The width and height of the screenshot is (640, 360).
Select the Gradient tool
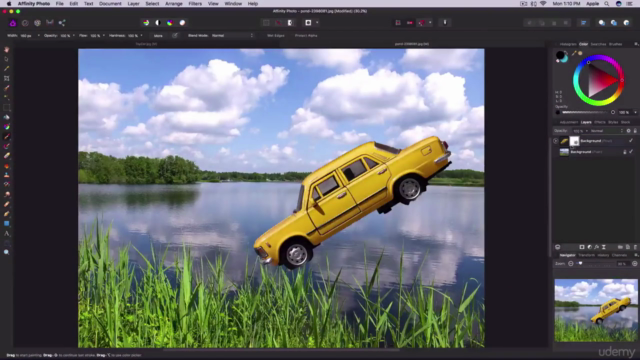(7, 127)
